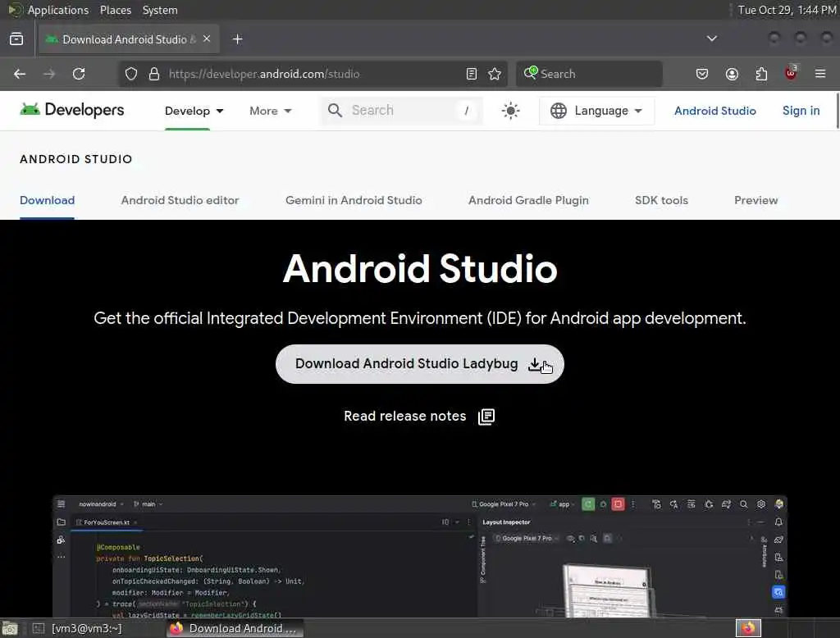This screenshot has height=638, width=840.
Task: Click the uBlock Origin extension icon
Action: click(x=792, y=73)
